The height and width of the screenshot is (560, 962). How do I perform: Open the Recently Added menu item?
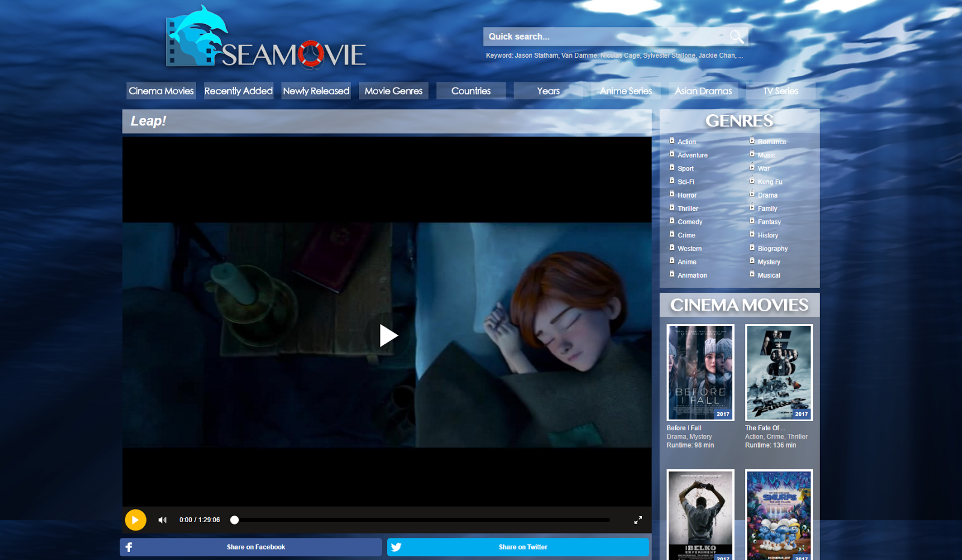(x=239, y=91)
